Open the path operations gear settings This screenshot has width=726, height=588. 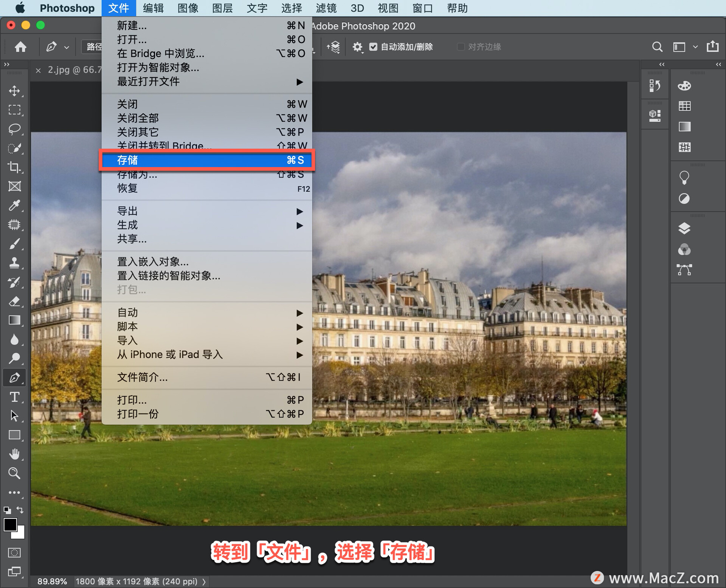357,47
